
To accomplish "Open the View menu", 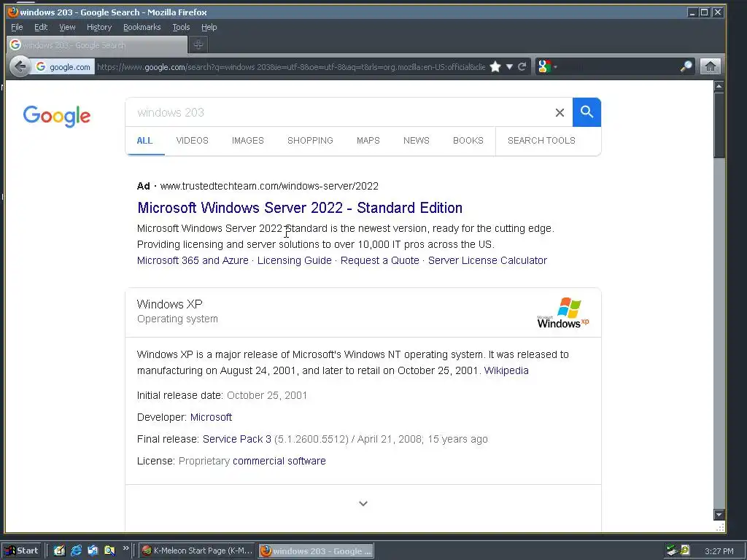I will (67, 27).
